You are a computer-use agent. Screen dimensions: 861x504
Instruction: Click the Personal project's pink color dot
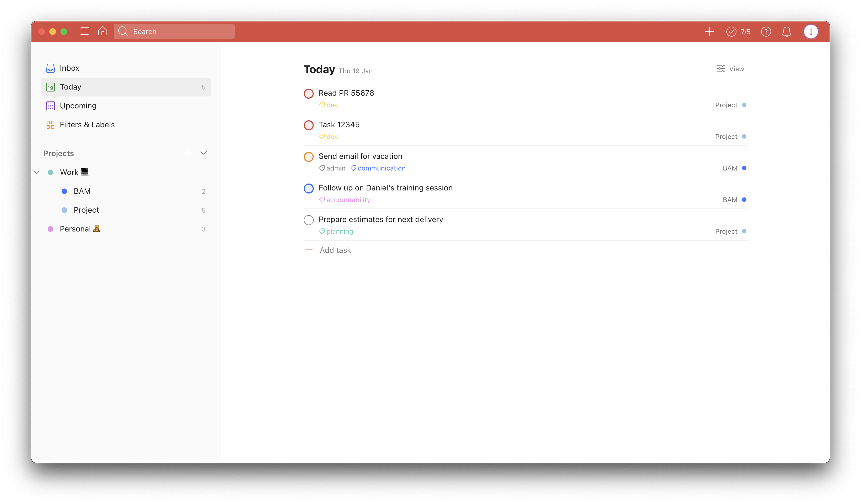(x=50, y=229)
